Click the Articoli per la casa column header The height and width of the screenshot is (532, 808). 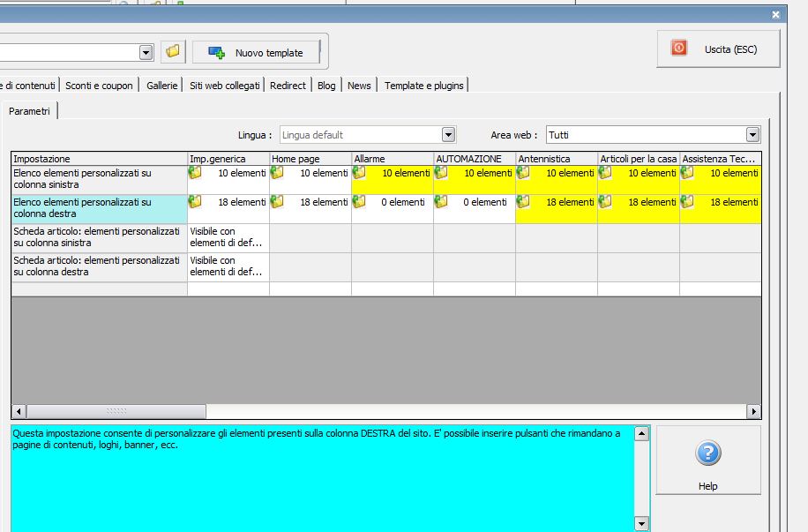(x=638, y=159)
